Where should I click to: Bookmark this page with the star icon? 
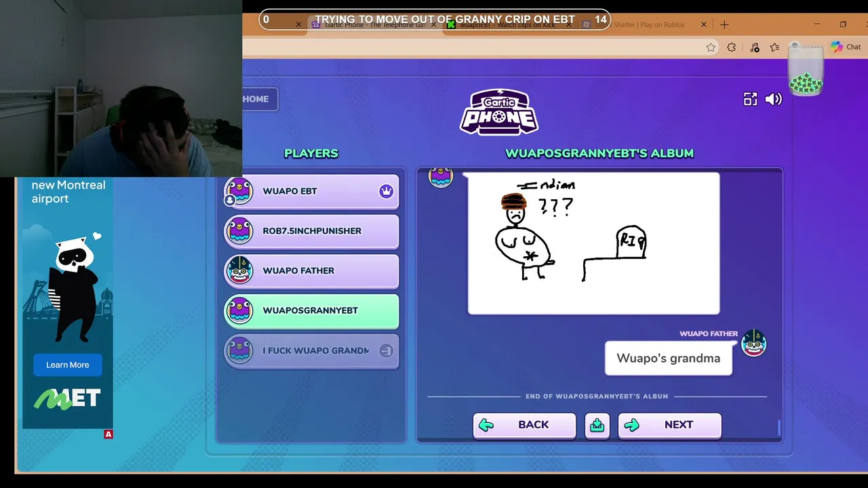coord(711,47)
